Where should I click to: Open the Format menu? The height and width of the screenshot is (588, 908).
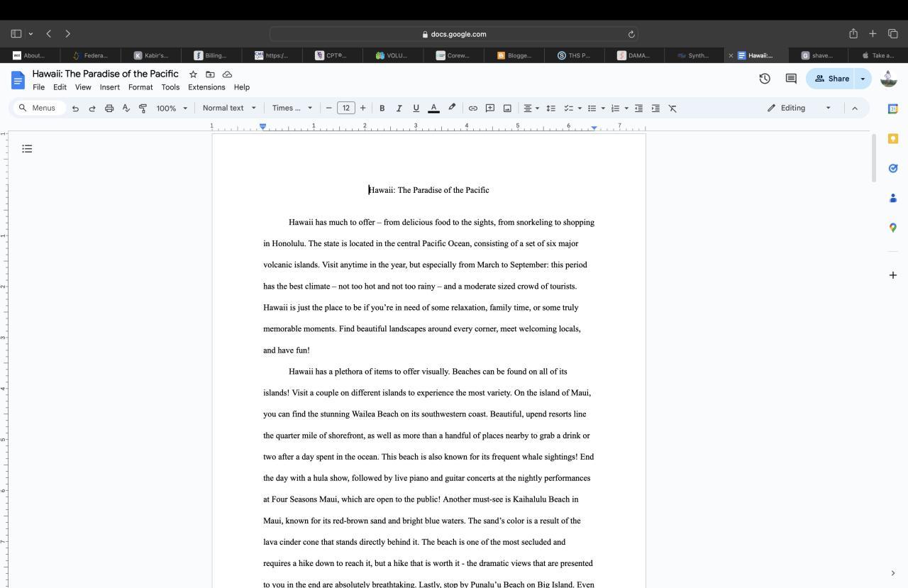pos(140,87)
